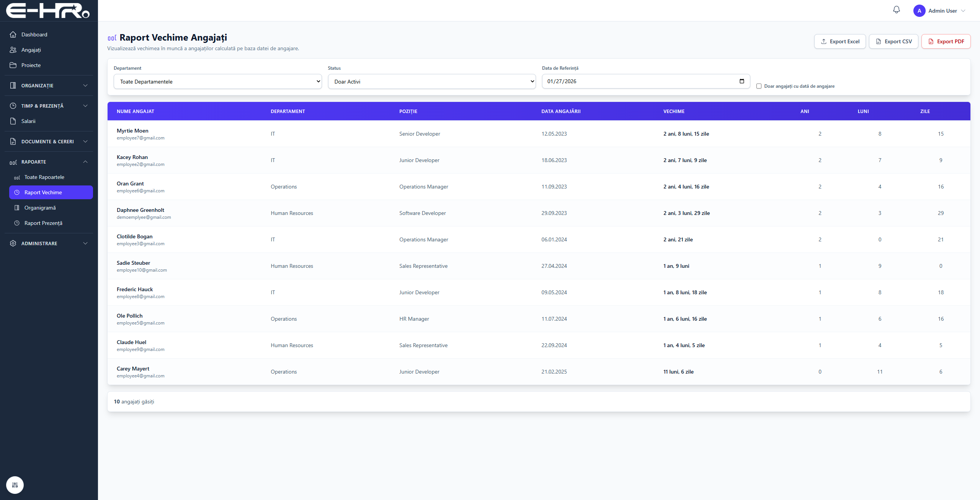The width and height of the screenshot is (980, 500).
Task: Click the Admin User avatar
Action: (919, 11)
